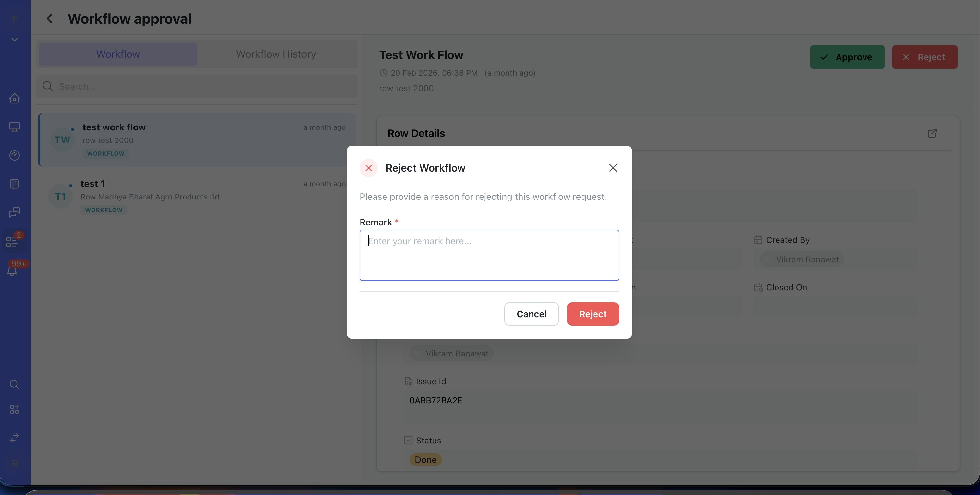This screenshot has width=980, height=495.
Task: Go back using the arrow beside Workflow approval
Action: coord(49,18)
